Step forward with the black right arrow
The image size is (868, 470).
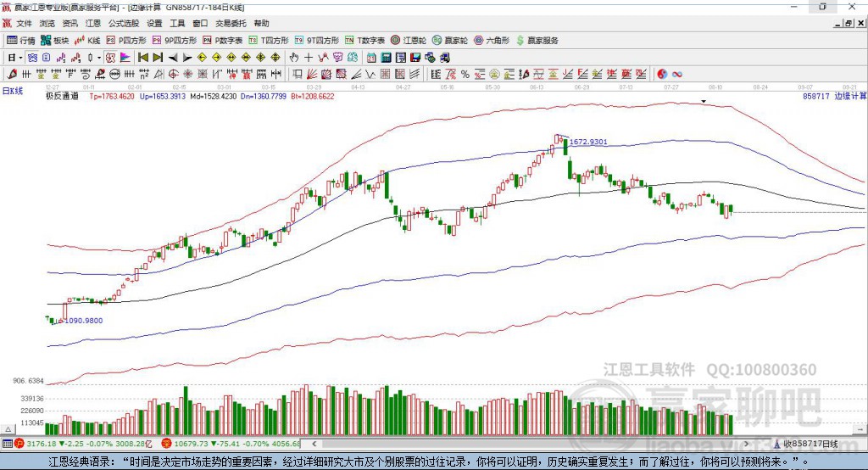(x=186, y=58)
